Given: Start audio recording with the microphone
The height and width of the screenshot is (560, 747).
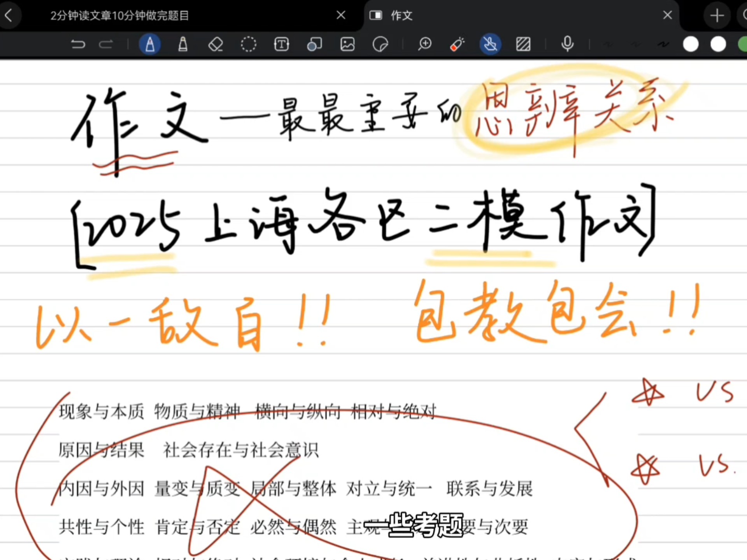Looking at the screenshot, I should [x=568, y=44].
